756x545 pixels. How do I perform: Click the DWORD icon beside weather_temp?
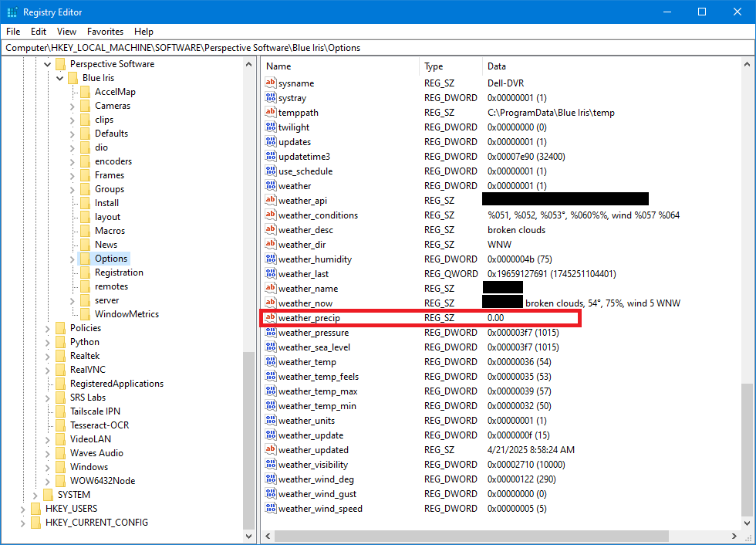click(x=270, y=362)
